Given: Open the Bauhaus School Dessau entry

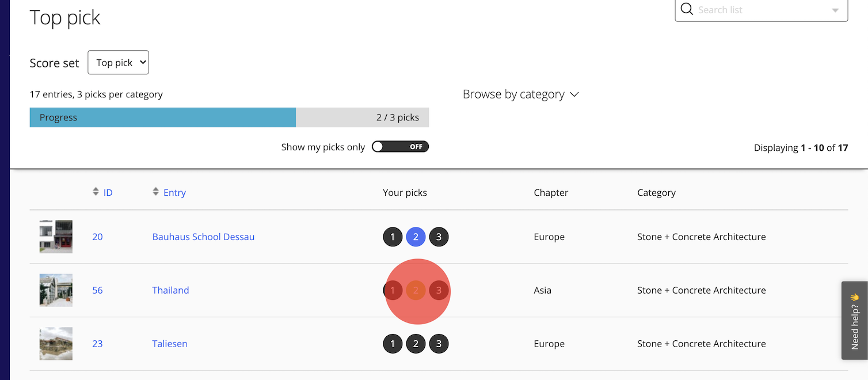Looking at the screenshot, I should click(x=203, y=237).
